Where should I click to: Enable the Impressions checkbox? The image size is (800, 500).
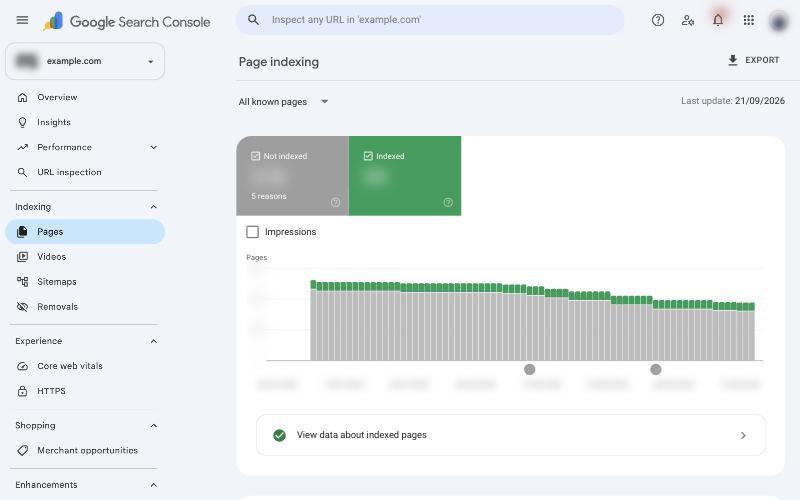pyautogui.click(x=252, y=232)
